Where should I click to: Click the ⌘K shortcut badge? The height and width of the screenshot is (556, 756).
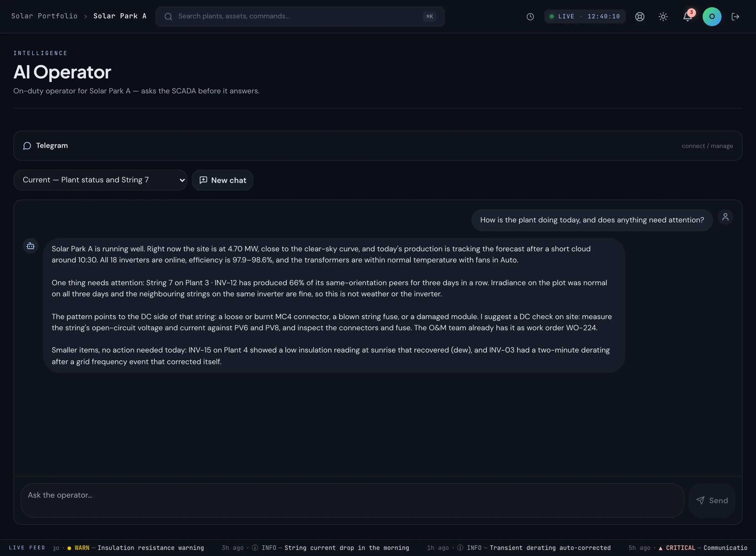point(430,16)
